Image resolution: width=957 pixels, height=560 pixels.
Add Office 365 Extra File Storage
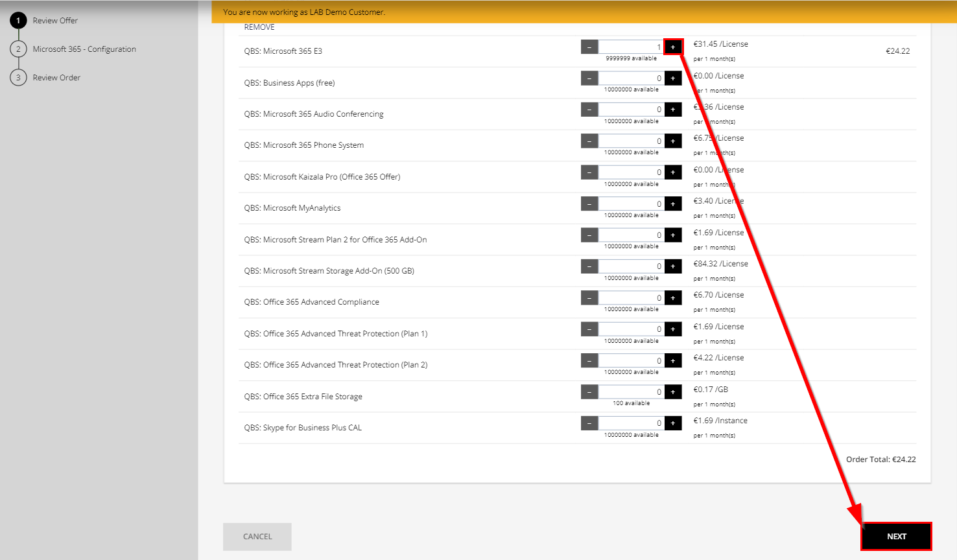tap(673, 392)
